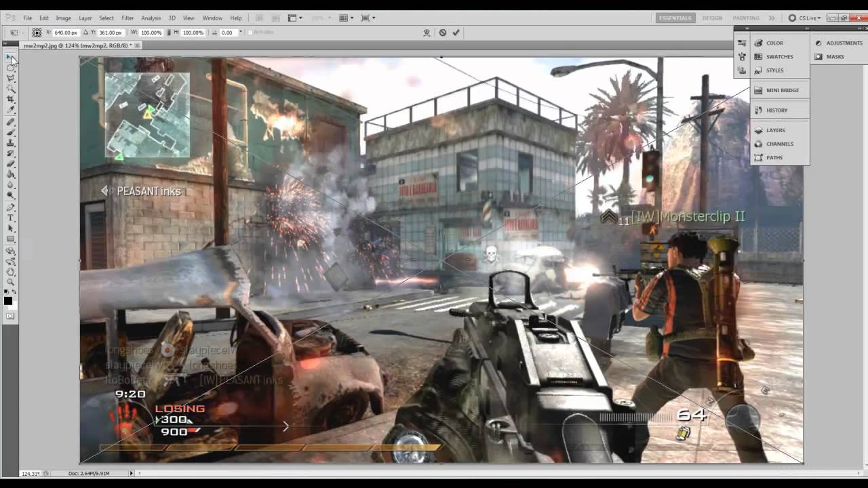Click the background color swatch
The height and width of the screenshot is (488, 868).
14,306
